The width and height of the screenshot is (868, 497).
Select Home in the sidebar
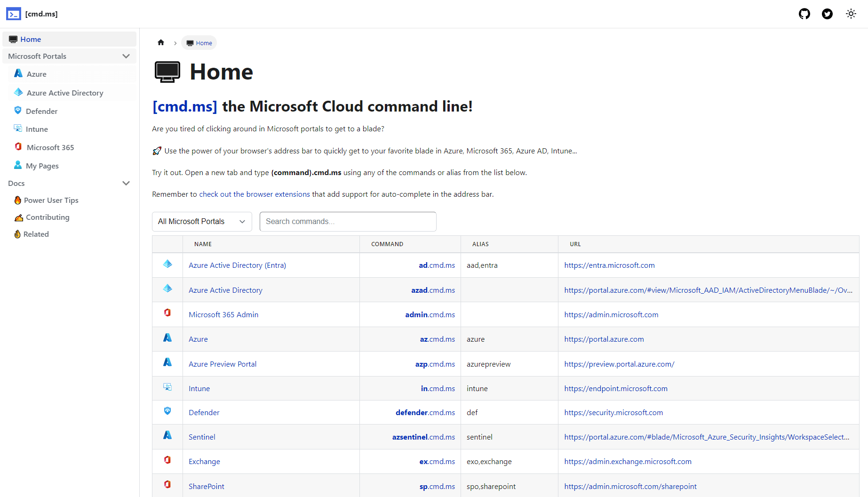(69, 39)
